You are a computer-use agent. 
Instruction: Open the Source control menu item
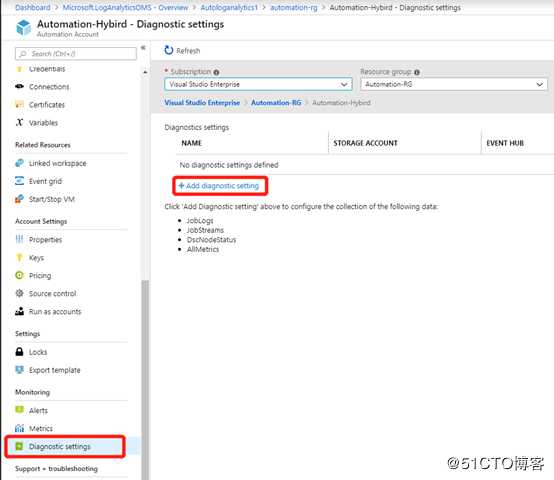(x=52, y=294)
